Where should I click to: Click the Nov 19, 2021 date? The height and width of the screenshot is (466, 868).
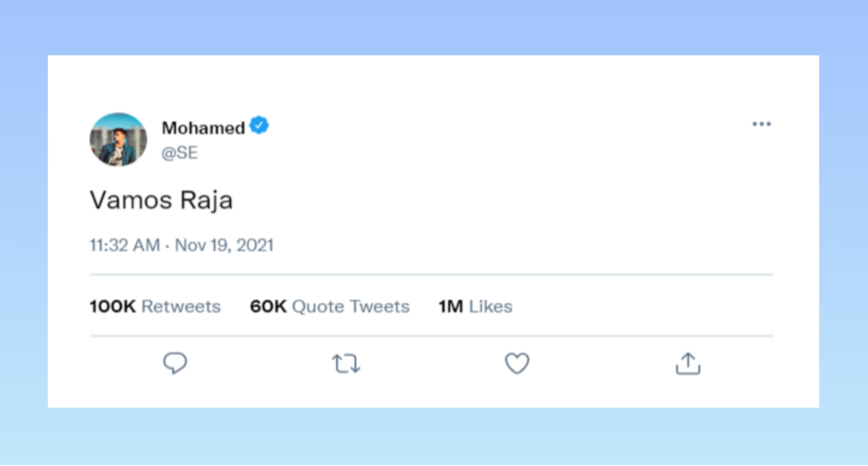(x=224, y=245)
